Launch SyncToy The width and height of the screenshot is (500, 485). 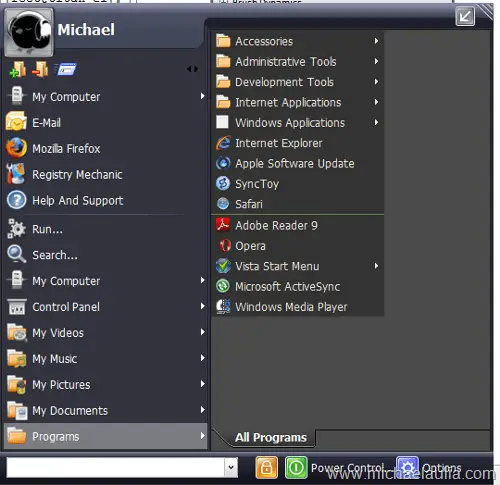(298, 184)
